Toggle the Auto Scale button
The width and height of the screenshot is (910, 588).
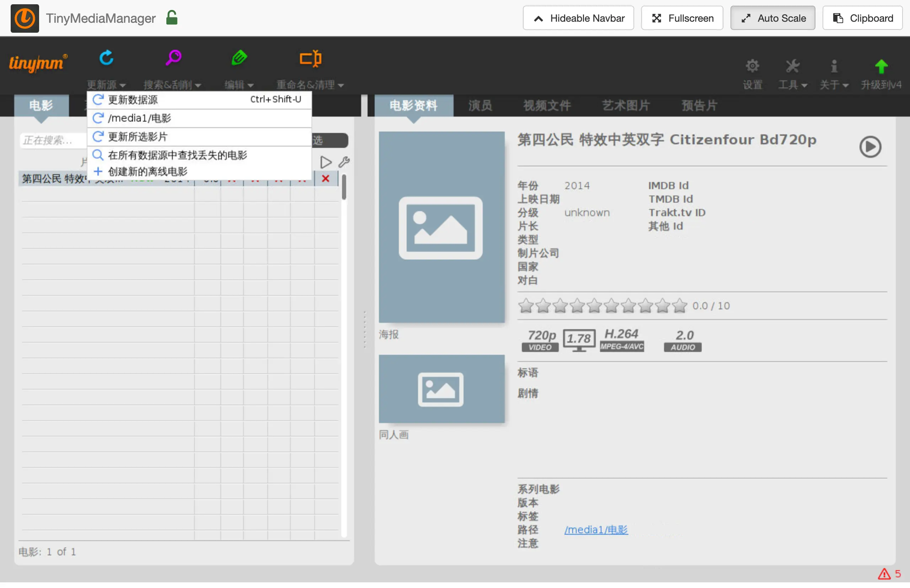[772, 18]
